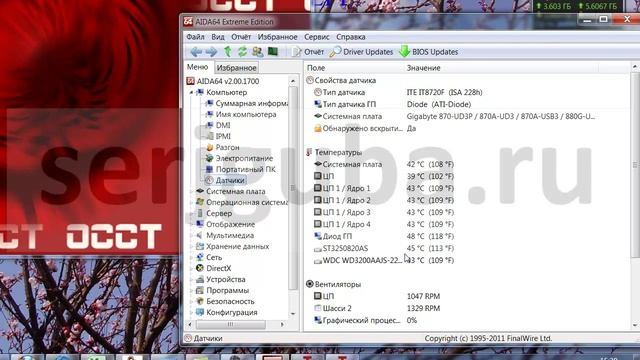The image size is (640, 360).
Task: Open the Отчёт report toolbar button
Action: (x=308, y=52)
